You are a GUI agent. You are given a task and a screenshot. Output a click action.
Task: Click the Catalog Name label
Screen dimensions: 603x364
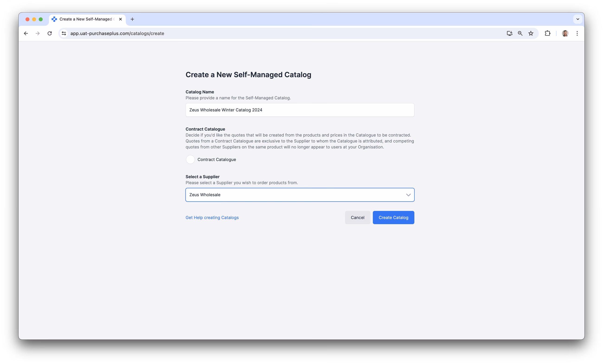coord(200,92)
